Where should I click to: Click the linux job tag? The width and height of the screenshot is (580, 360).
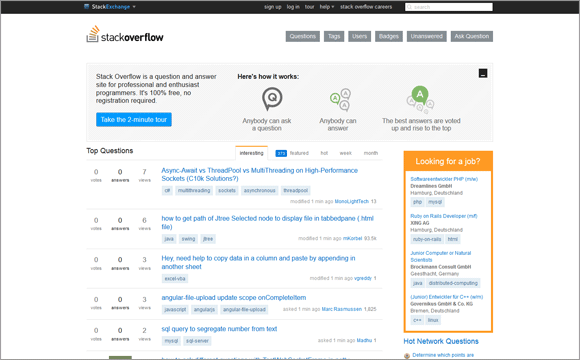click(433, 320)
